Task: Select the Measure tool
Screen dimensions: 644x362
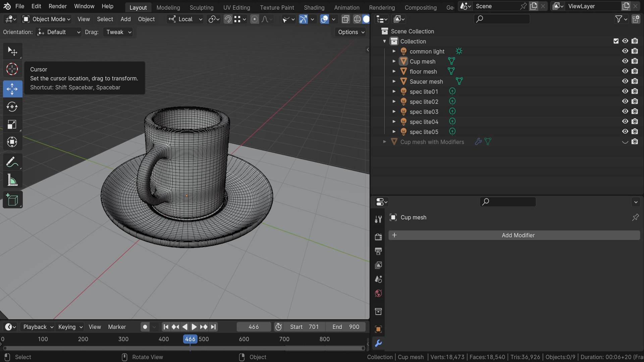Action: [x=12, y=180]
